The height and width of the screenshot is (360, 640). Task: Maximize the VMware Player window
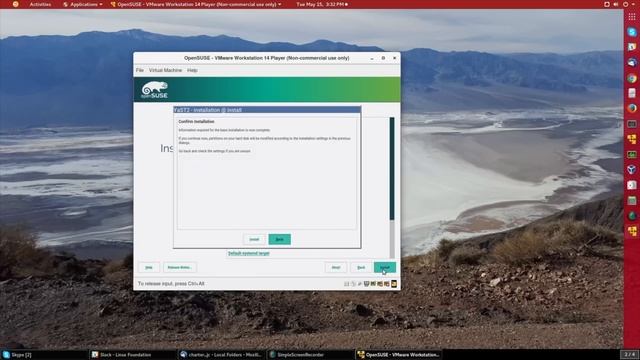point(383,58)
